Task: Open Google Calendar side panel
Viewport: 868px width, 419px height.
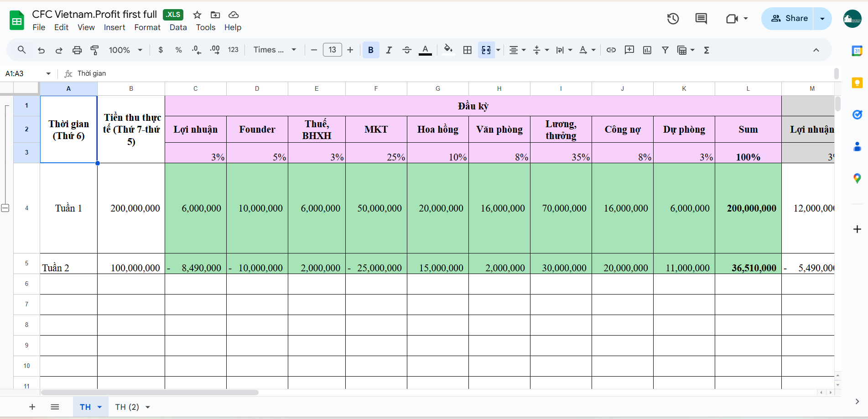Action: 857,51
